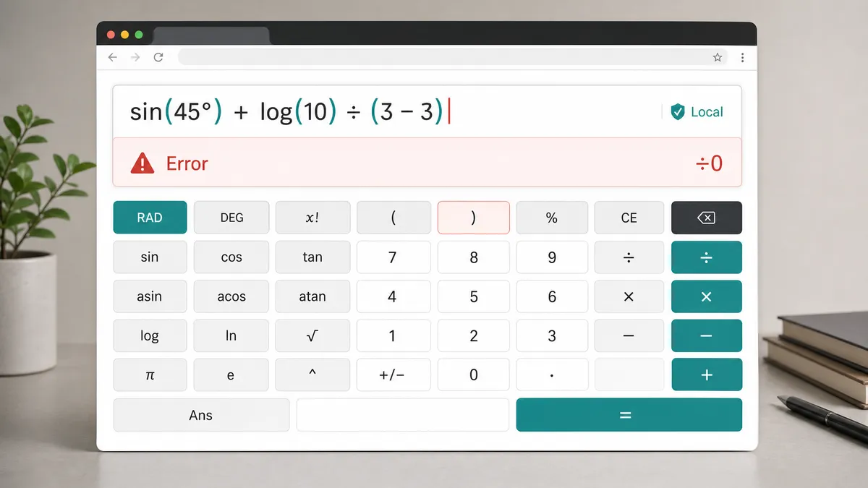Click the browser address bar

click(452, 57)
